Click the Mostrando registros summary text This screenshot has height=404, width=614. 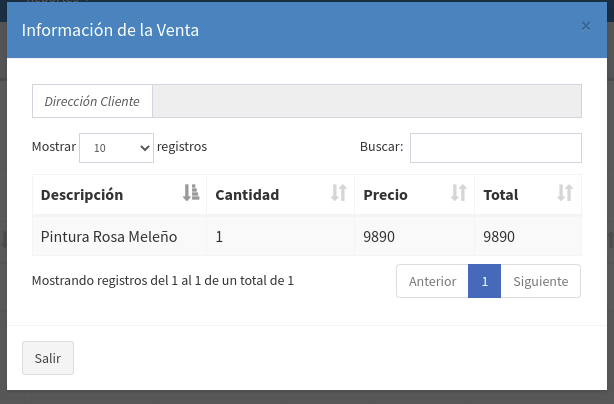(x=163, y=281)
